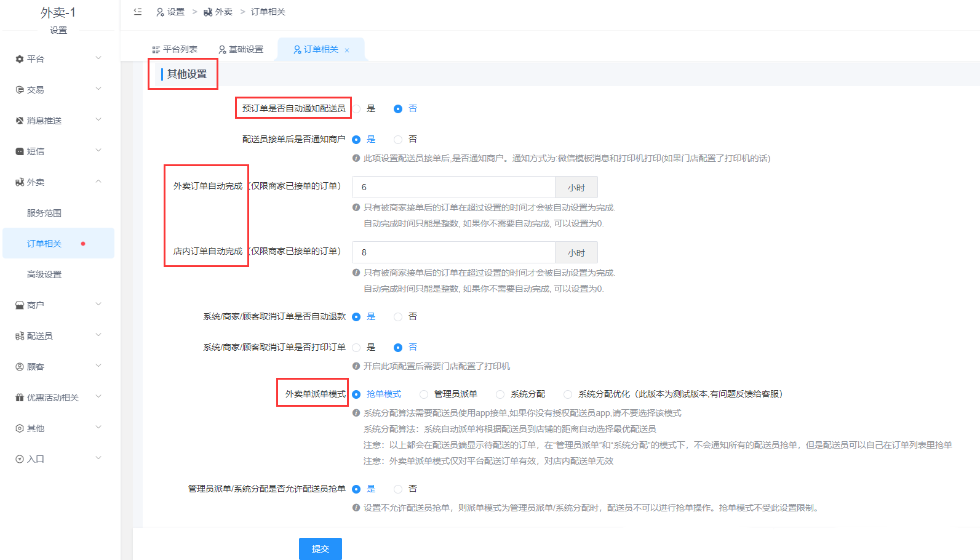Click breadcrumb 外卖 icon
Screen dimensions: 980x560
point(208,12)
